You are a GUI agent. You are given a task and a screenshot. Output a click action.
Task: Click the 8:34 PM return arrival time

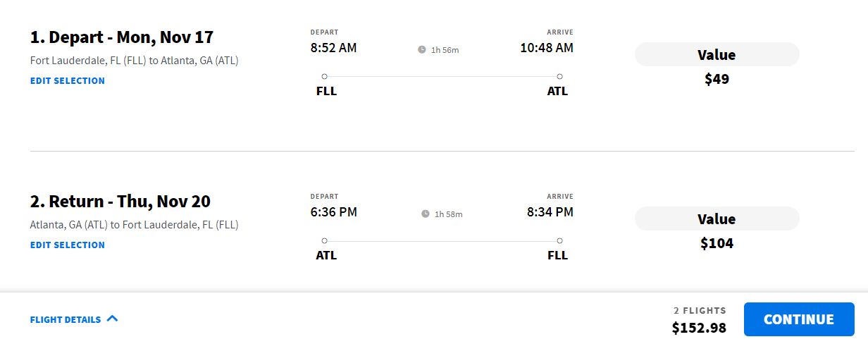pos(550,212)
